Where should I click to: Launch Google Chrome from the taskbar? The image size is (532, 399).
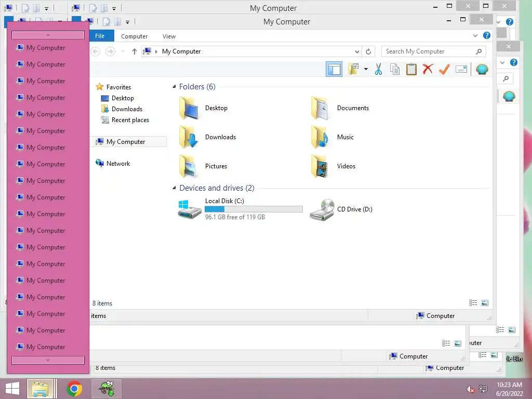coord(74,389)
